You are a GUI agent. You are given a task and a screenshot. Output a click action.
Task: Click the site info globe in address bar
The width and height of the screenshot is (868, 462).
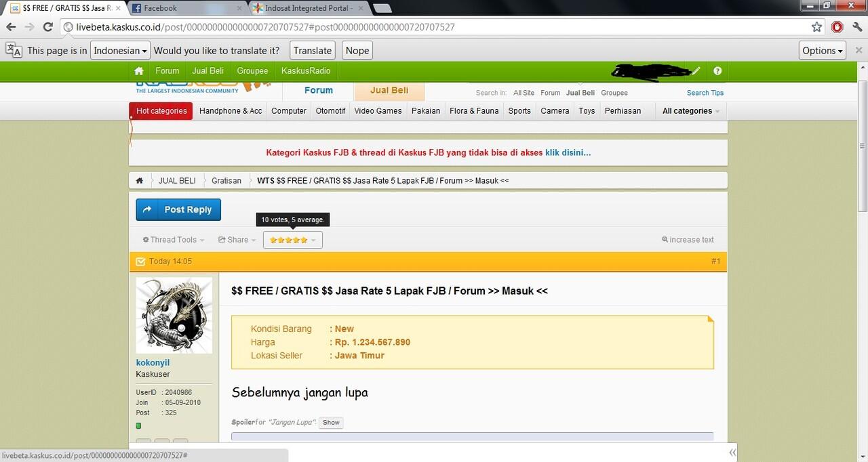68,27
